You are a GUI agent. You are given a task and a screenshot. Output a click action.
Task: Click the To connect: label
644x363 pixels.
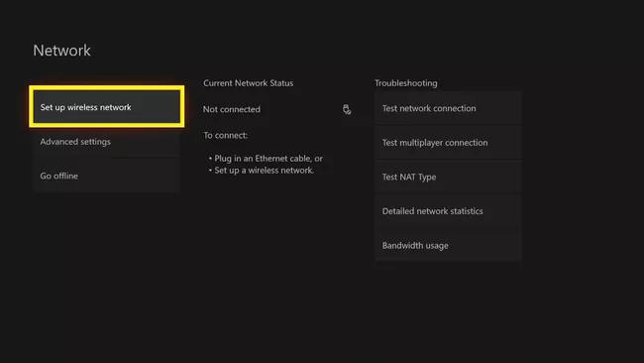pos(226,135)
